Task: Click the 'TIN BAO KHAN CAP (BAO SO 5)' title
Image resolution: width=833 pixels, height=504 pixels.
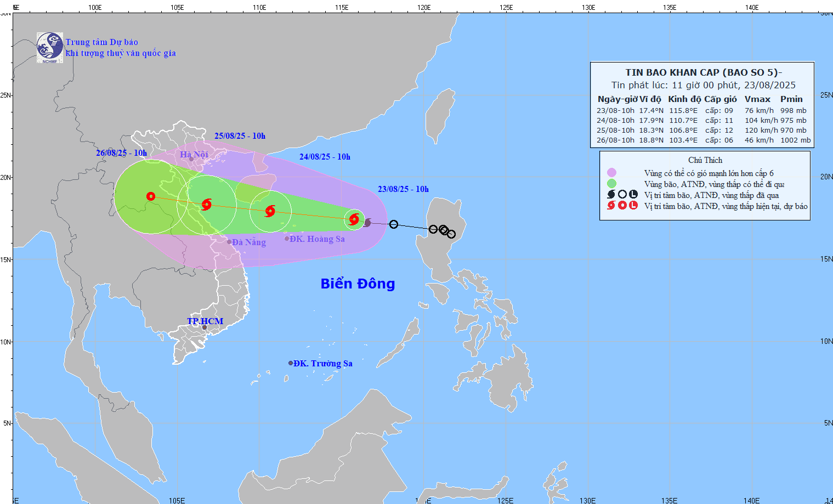Action: [x=703, y=72]
